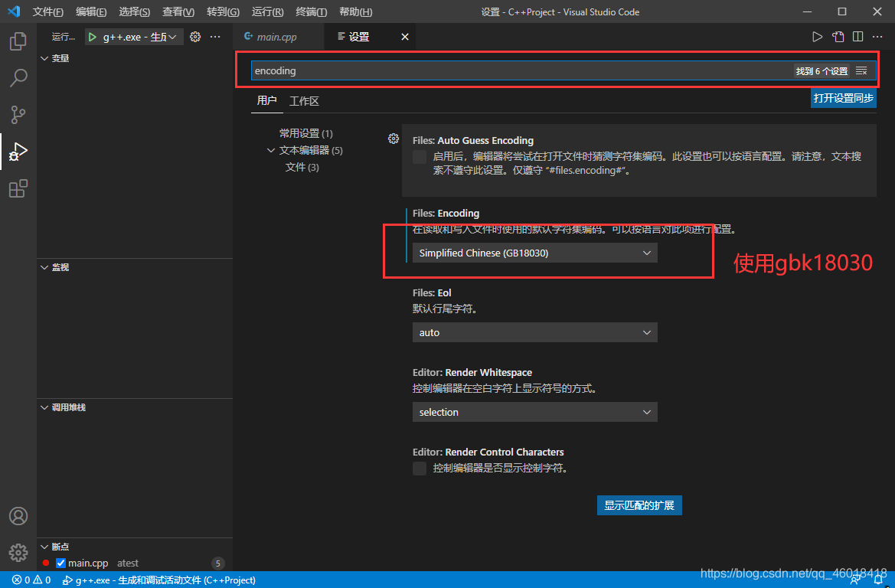Viewport: 895px width, 588px height.
Task: Select the 工作区 settings tab
Action: 304,101
